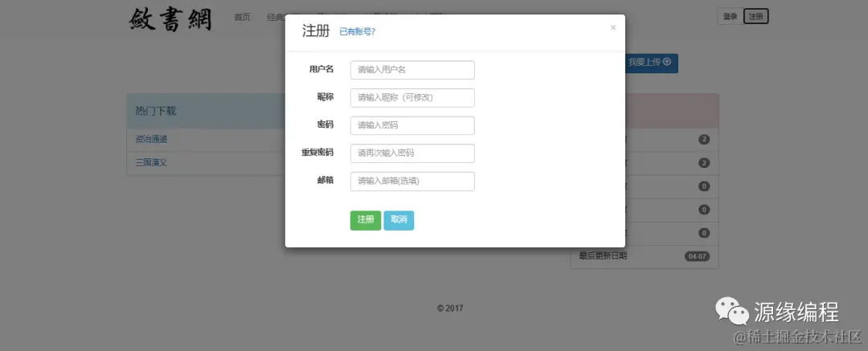Viewport: 868px width, 351px height.
Task: Open the 三国演义 book link
Action: 151,163
